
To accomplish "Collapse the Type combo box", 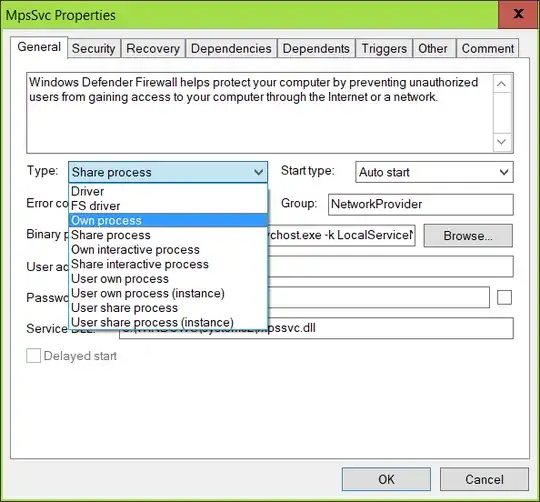I will 168,172.
